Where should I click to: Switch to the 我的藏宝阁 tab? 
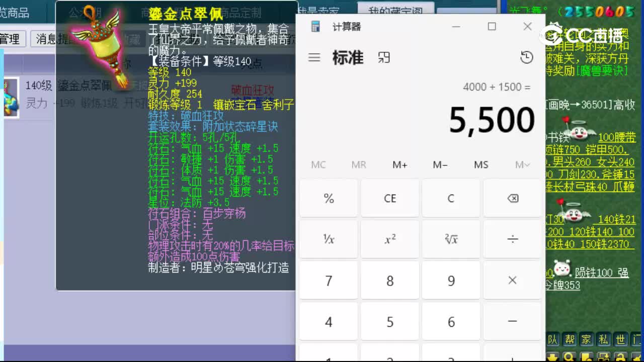tap(396, 10)
